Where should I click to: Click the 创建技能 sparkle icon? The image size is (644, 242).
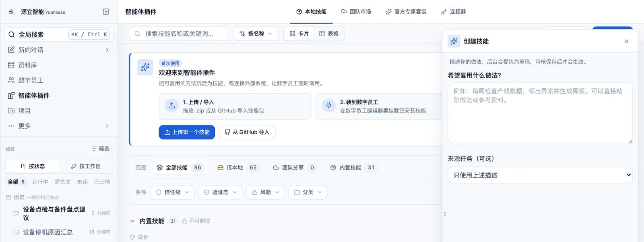click(454, 41)
